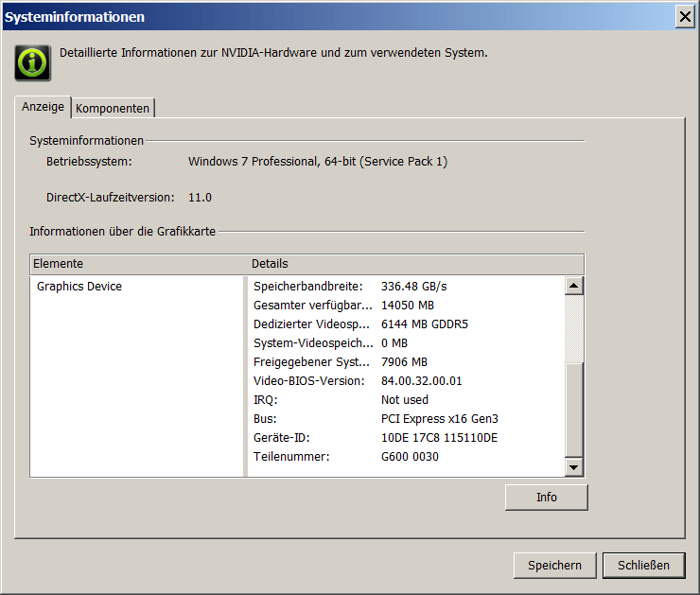Close the Systeminformationen dialog with X
Viewport: 700px width, 595px height.
click(x=685, y=17)
